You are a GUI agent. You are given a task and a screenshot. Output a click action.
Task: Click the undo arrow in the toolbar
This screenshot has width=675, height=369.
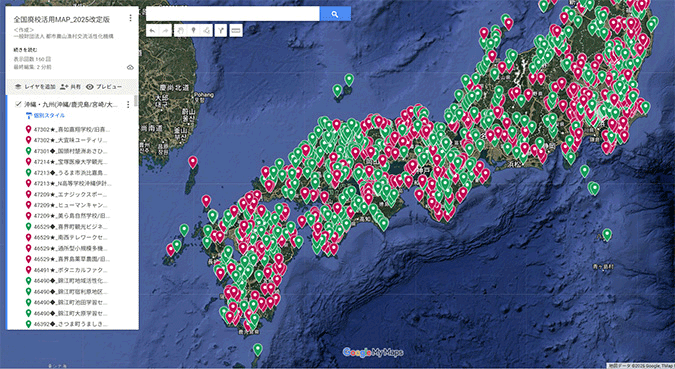tap(152, 31)
